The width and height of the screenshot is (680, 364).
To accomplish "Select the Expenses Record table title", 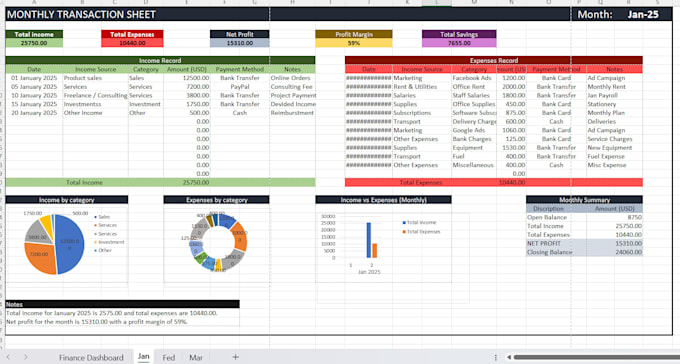I will pos(494,60).
